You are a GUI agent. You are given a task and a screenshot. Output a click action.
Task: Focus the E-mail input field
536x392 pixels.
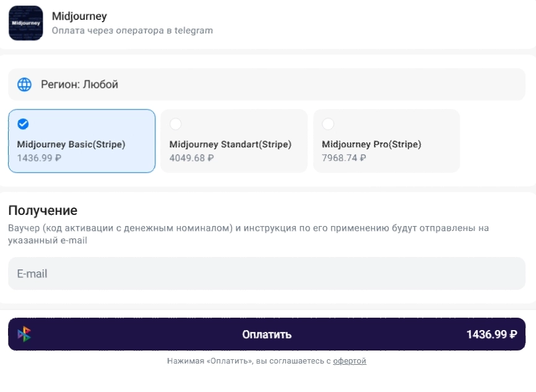266,274
